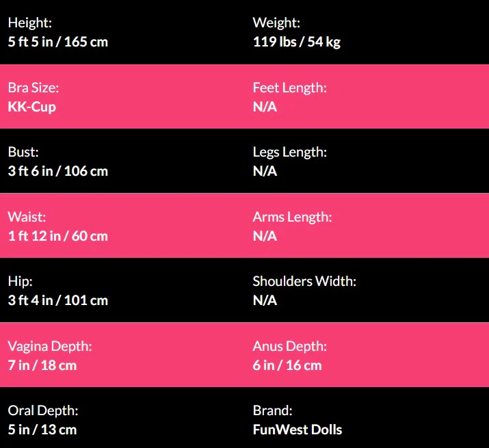The height and width of the screenshot is (448, 489).
Task: Click the Height label
Action: pyautogui.click(x=29, y=23)
